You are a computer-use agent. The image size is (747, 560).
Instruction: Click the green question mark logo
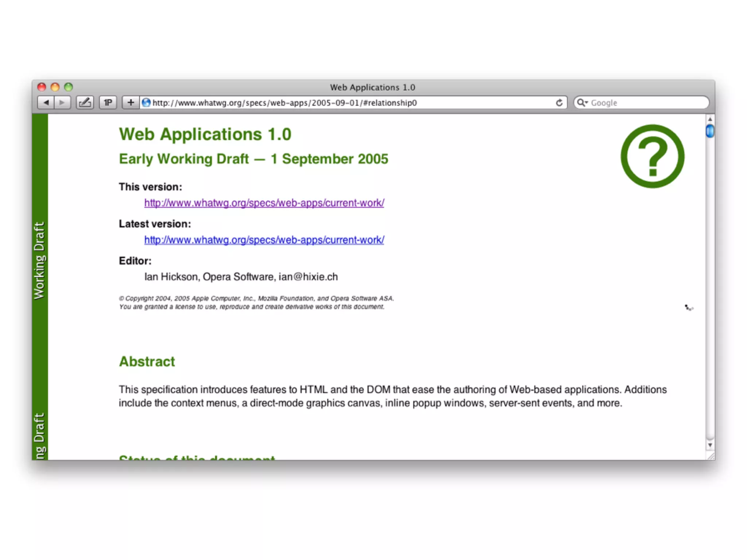point(652,156)
